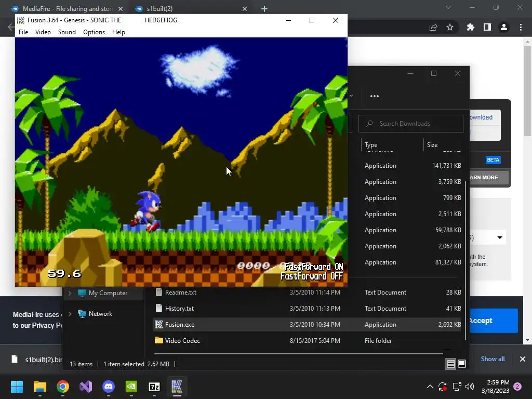532x399 pixels.
Task: Open the Windows Start menu
Action: pos(17,387)
